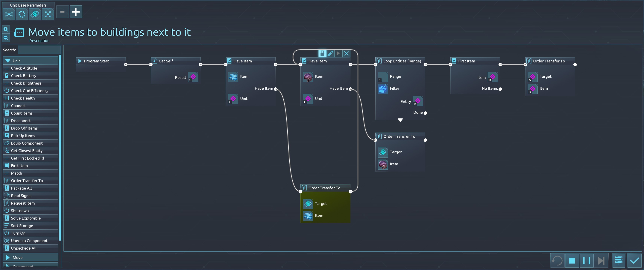This screenshot has width=644, height=270.
Task: Click the signal parameter icon
Action: [x=9, y=14]
